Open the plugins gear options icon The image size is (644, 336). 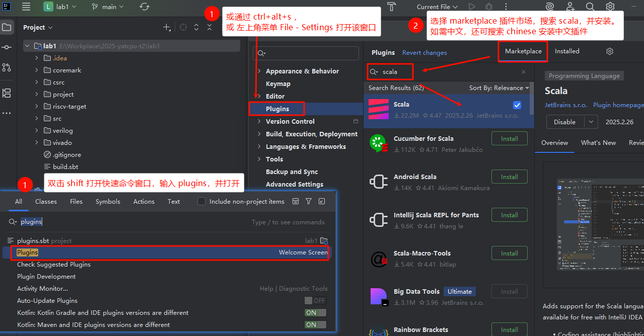click(610, 51)
